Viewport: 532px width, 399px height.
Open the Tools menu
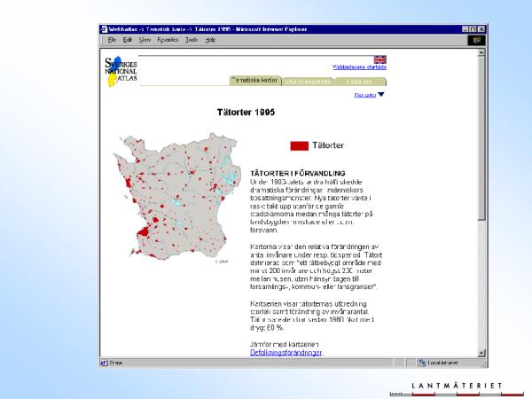point(192,40)
